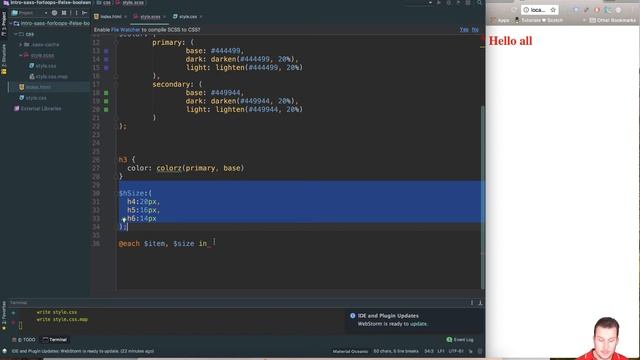Close the index.html editor tab
The height and width of the screenshot is (360, 640).
[x=125, y=17]
